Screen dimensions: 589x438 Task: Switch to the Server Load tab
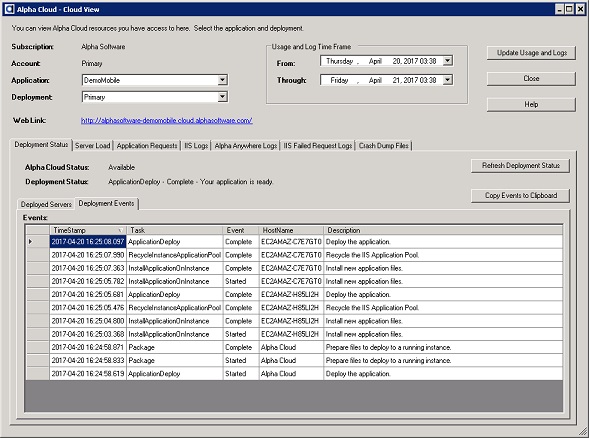(x=92, y=146)
